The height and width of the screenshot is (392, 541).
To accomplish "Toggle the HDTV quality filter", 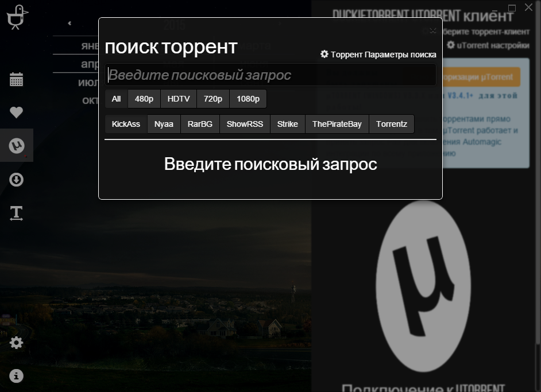I will (178, 98).
